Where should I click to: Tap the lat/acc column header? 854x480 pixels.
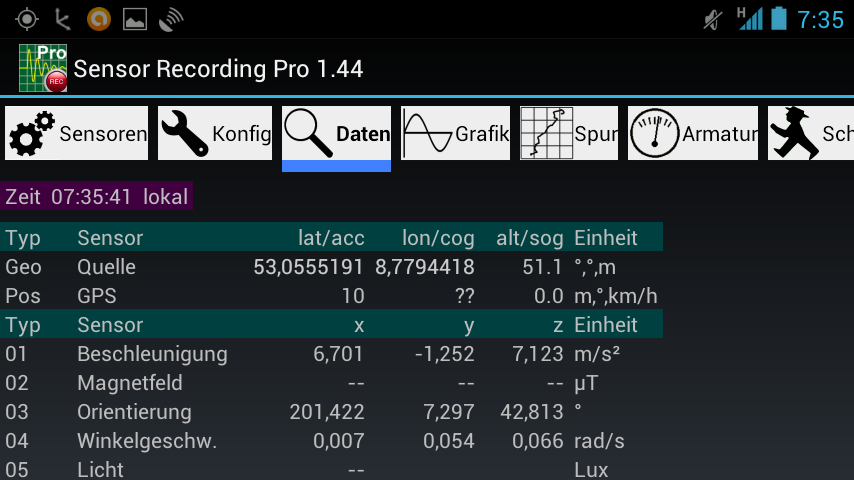(x=331, y=238)
